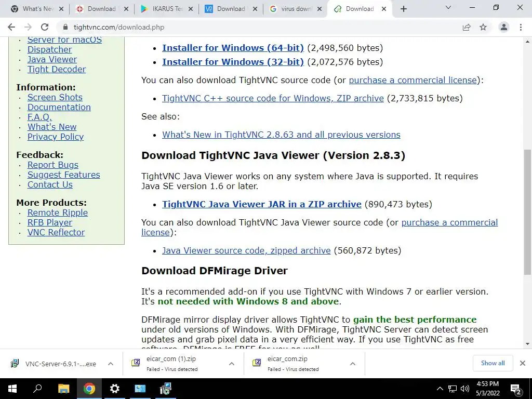Screen dimensions: 532x399
Task: Open the tab search chevron
Action: 448,7
